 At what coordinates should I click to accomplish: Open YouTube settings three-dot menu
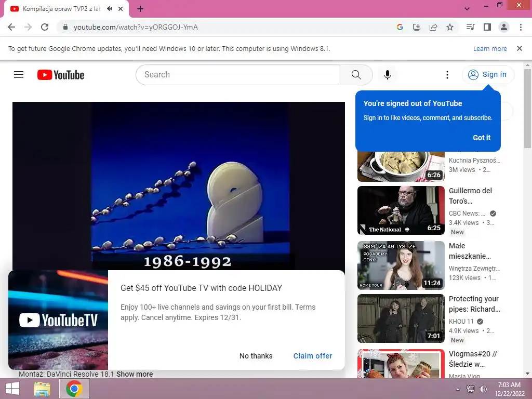pyautogui.click(x=447, y=75)
